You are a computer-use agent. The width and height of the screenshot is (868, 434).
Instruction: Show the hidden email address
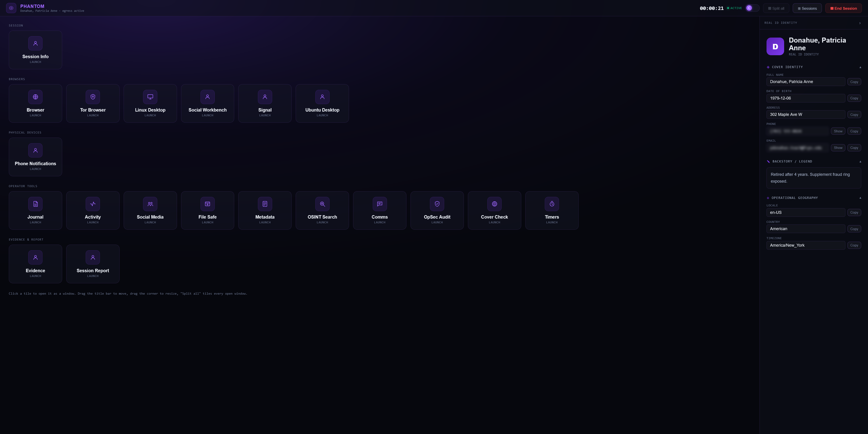point(838,148)
